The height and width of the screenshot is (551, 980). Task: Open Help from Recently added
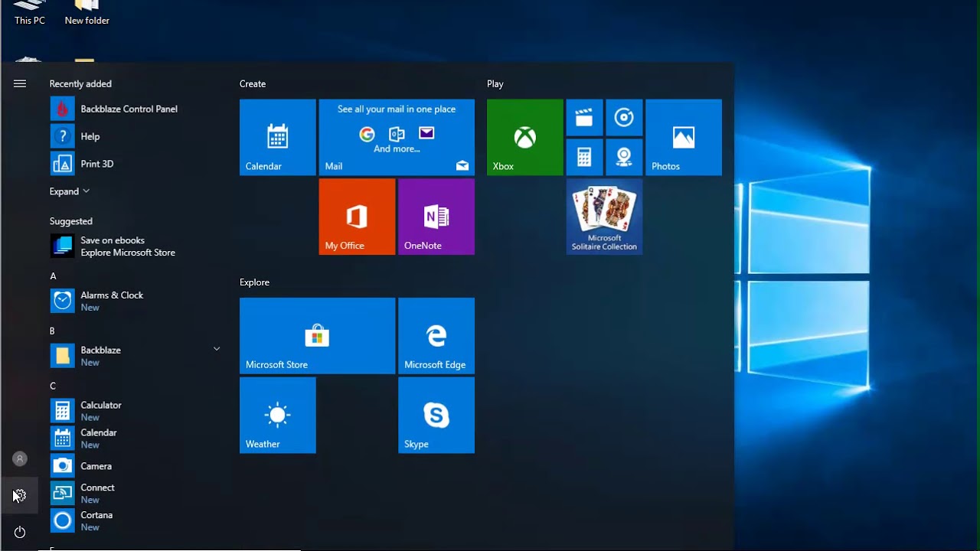136,136
